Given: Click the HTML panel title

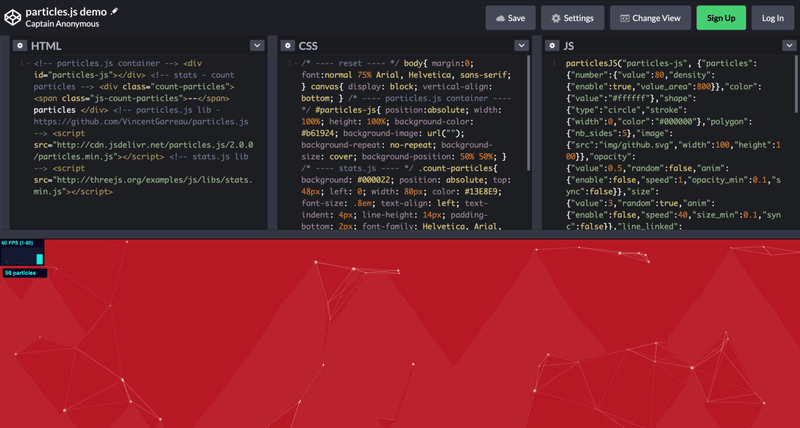Looking at the screenshot, I should click(x=46, y=46).
